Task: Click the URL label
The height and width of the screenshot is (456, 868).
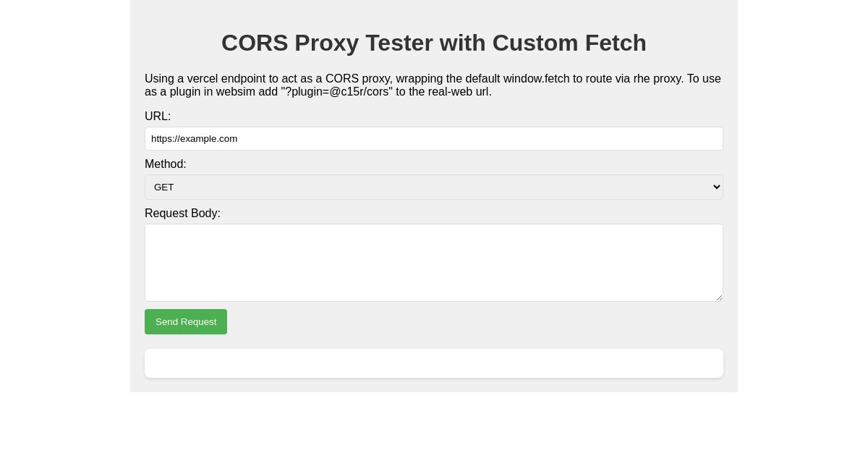Action: tap(158, 117)
